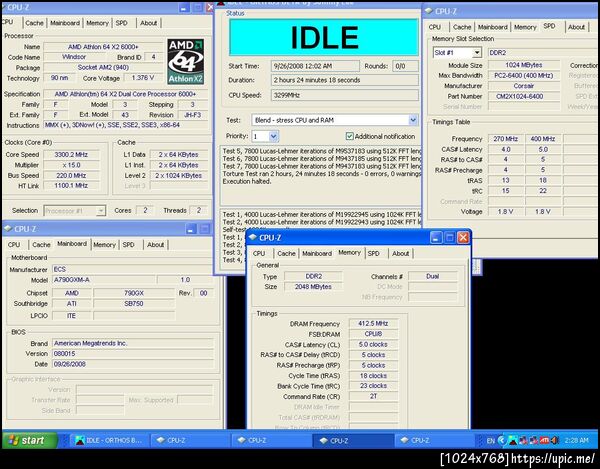Click the CPU-Z title icon of the Memory window
Viewport: 600px width, 469px height.
[252, 237]
